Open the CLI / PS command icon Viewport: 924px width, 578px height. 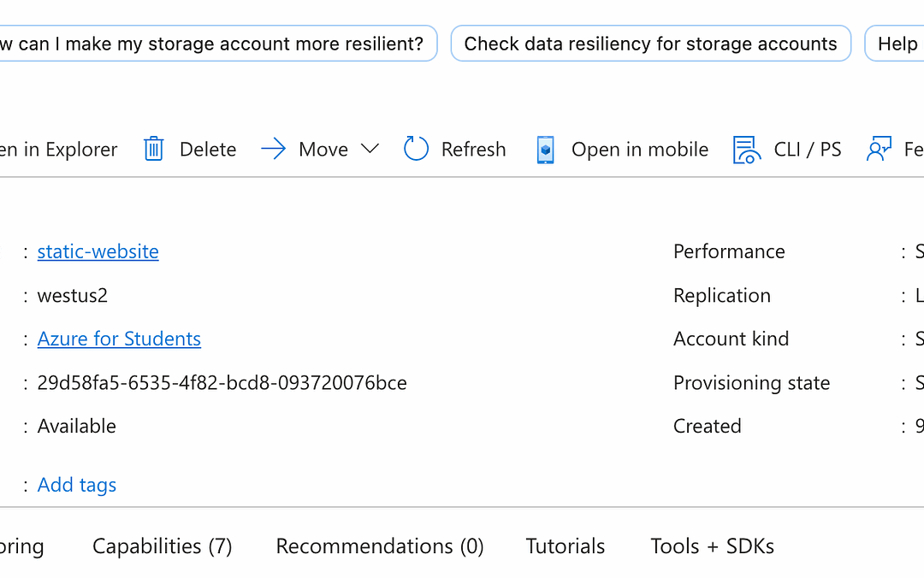[x=747, y=150]
